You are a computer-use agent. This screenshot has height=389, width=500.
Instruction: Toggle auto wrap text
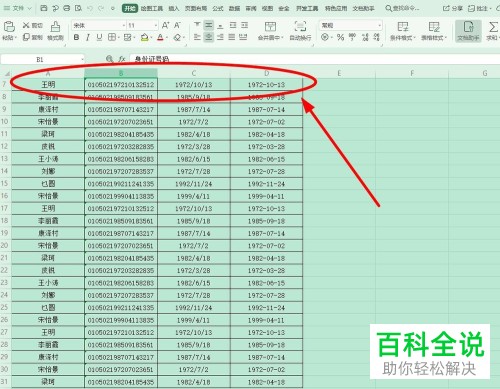[300, 31]
